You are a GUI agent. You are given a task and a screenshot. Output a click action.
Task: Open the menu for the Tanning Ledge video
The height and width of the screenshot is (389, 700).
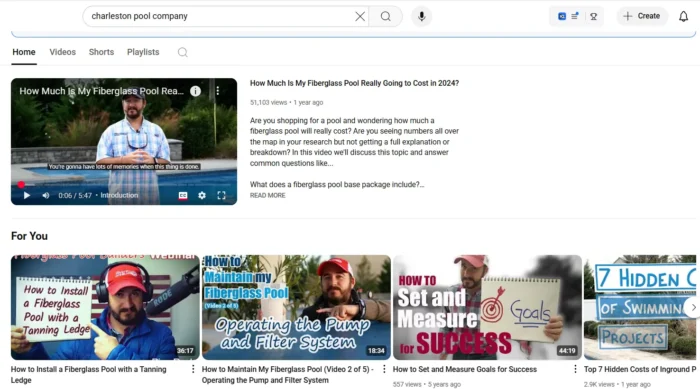pos(193,369)
